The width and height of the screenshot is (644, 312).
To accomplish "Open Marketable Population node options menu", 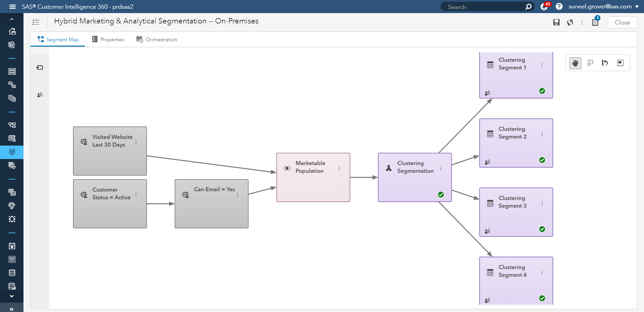I will (339, 168).
